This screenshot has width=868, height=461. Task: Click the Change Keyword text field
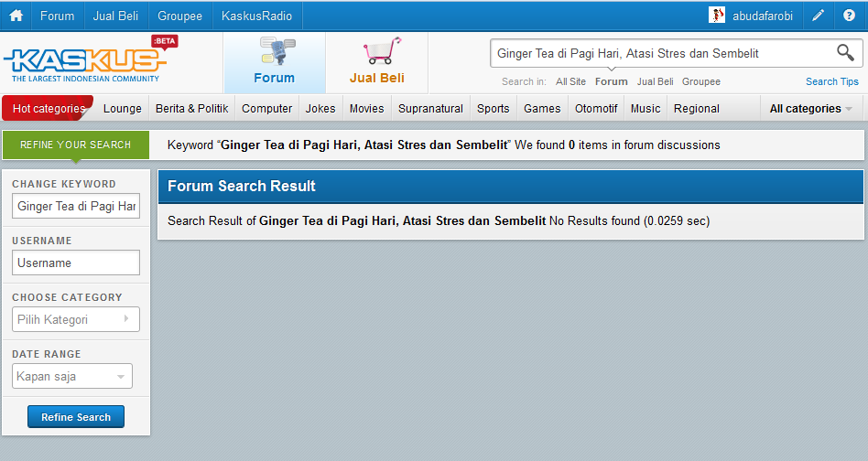[76, 206]
